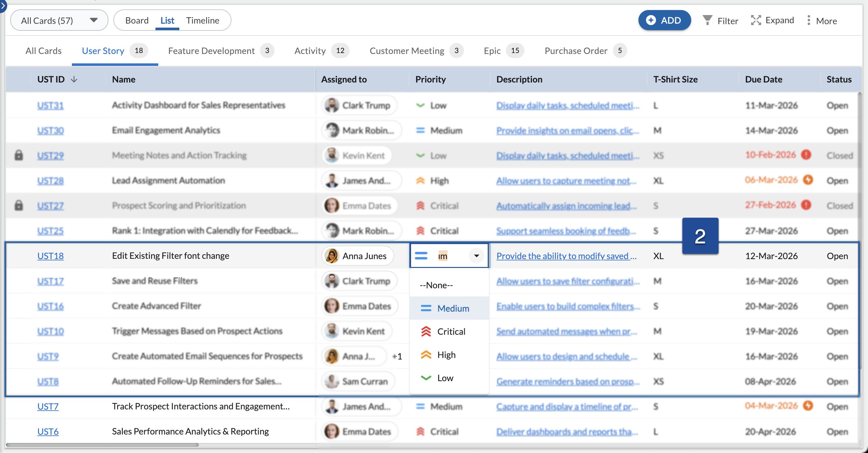Viewport: 868px width, 453px height.
Task: Click the side panel expand chevron at top-left
Action: (x=3, y=6)
